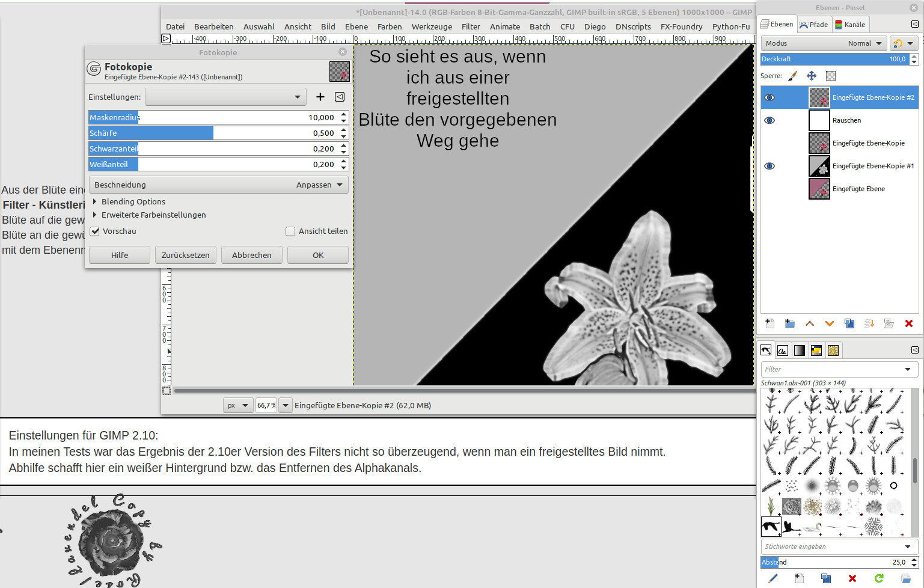Create a new layer group
The image size is (924, 588).
click(790, 323)
